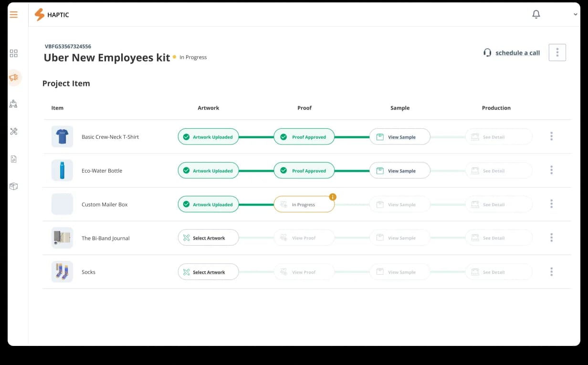Click the document icon in sidebar
The width and height of the screenshot is (588, 365).
point(14,159)
